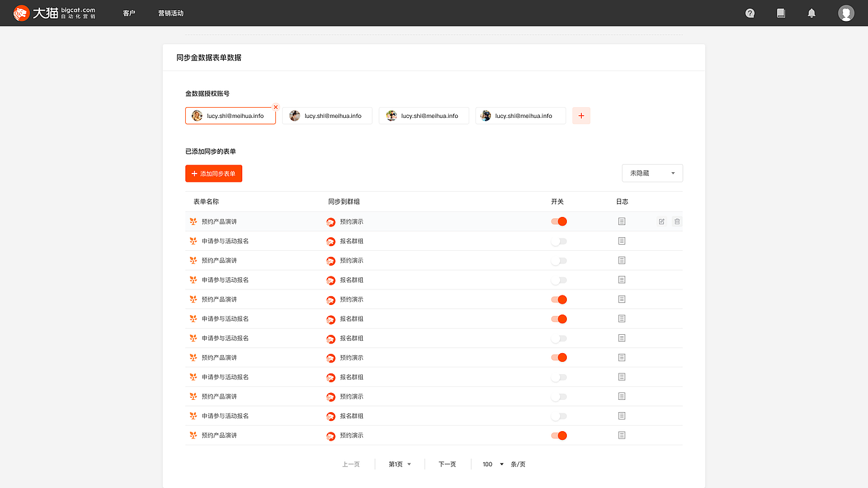Turn off the switch in the last table row

(559, 435)
